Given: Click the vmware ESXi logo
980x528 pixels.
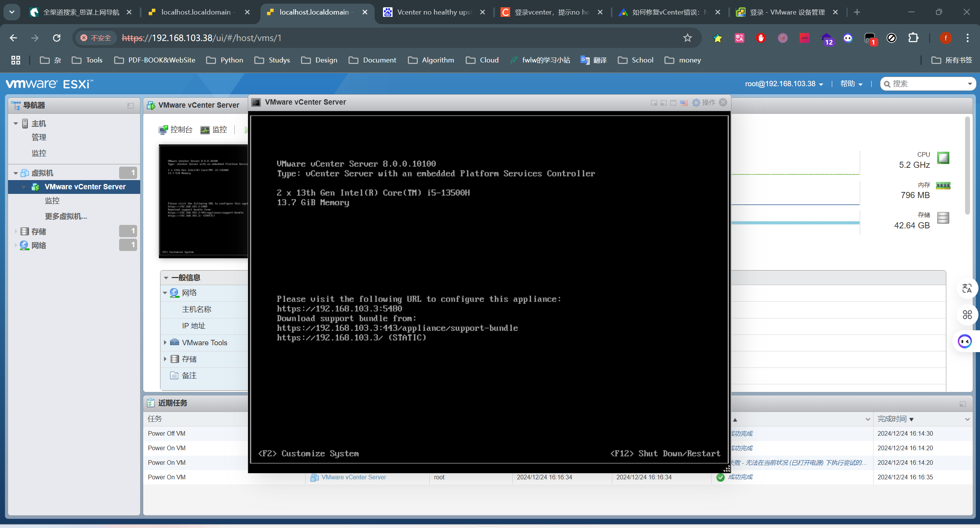Looking at the screenshot, I should 49,84.
